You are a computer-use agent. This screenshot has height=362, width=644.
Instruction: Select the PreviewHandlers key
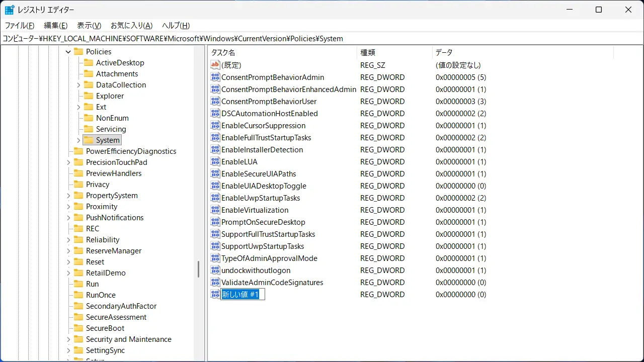(x=114, y=173)
